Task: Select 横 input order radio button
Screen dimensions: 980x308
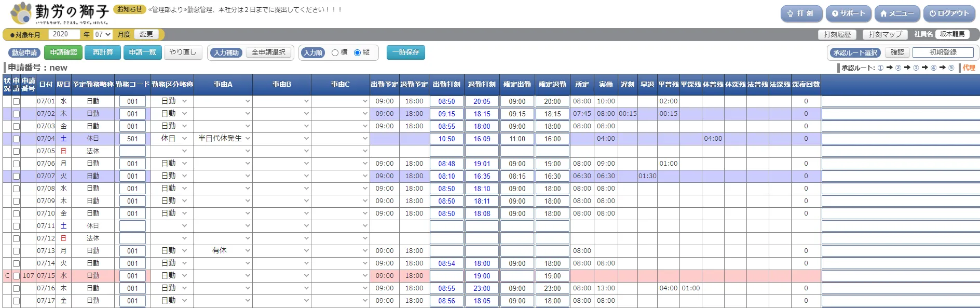Action: (x=335, y=52)
